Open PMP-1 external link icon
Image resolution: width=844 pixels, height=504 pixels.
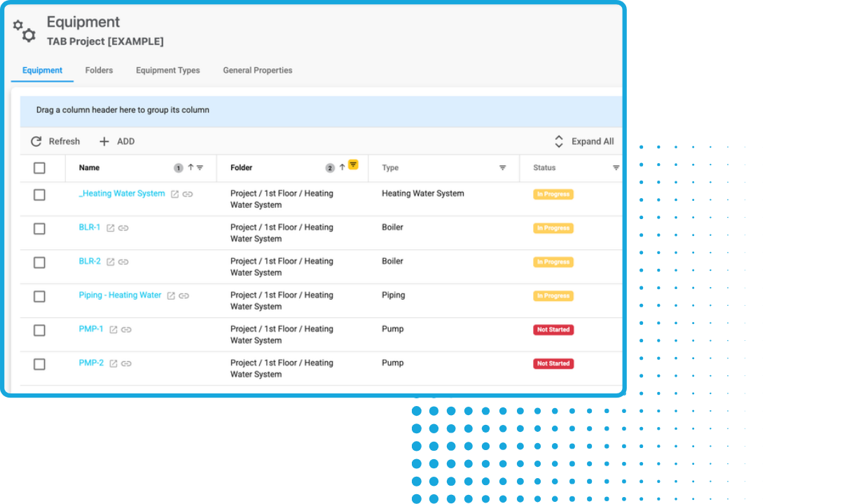tap(113, 330)
